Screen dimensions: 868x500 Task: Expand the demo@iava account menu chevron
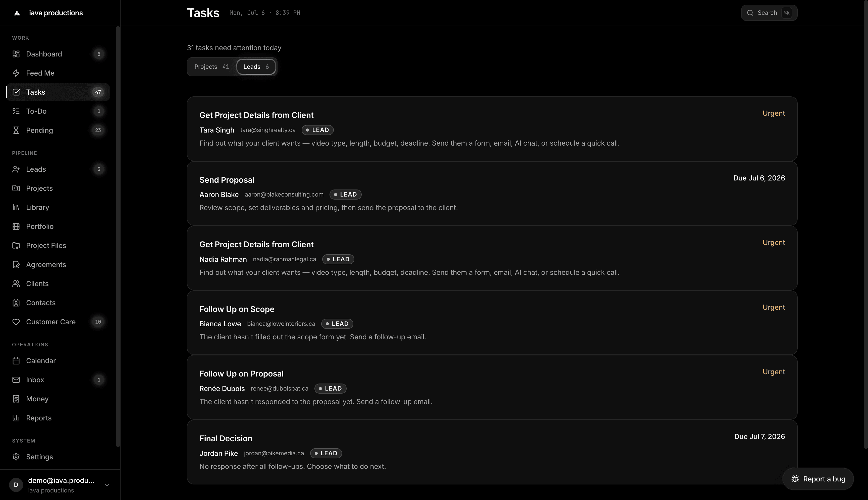[107, 485]
